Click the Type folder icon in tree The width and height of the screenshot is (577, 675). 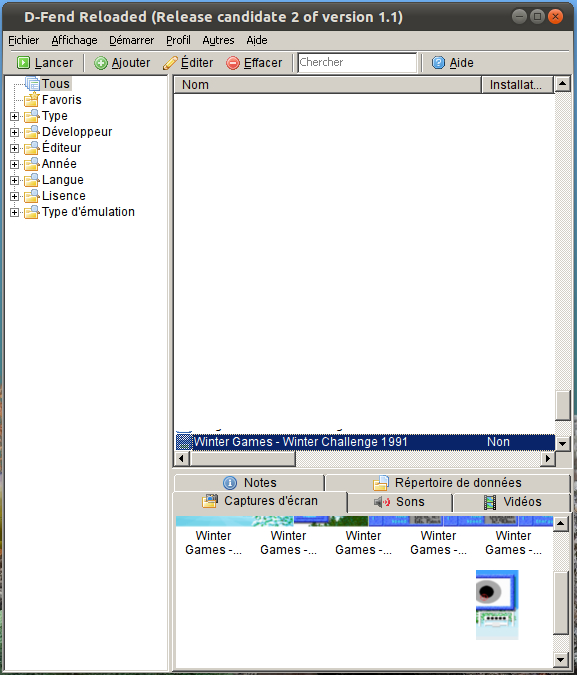(32, 116)
